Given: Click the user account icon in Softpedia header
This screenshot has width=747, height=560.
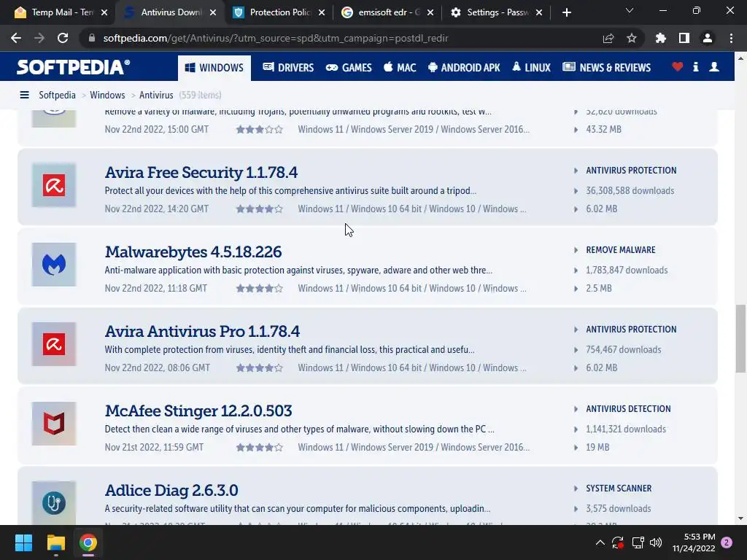Looking at the screenshot, I should point(714,66).
